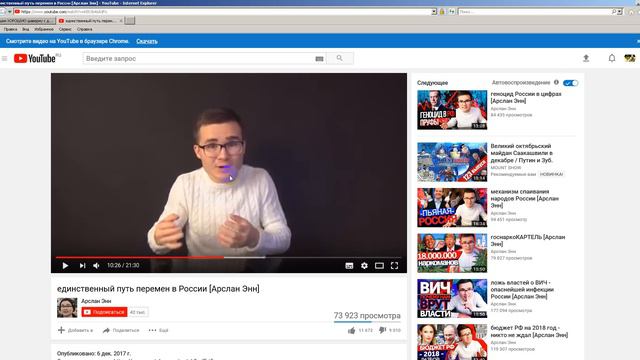Image resolution: width=640 pixels, height=360 pixels.
Task: Open title 'Великий октябрьский майдан Саакашвили'
Action: [522, 153]
